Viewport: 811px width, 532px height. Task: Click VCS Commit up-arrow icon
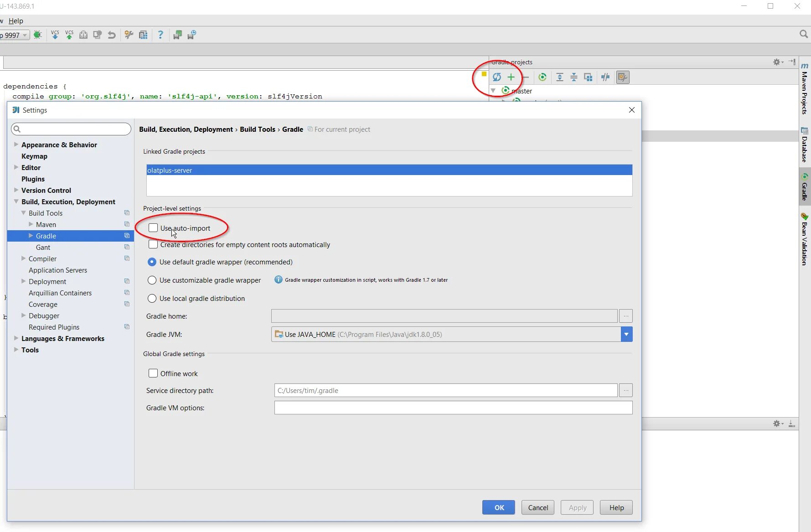point(69,35)
